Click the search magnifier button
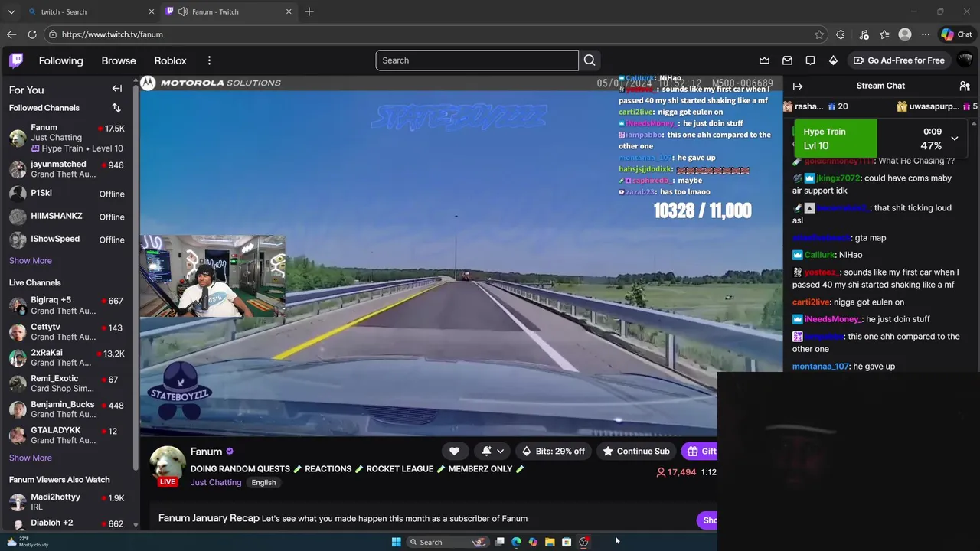 (x=590, y=60)
